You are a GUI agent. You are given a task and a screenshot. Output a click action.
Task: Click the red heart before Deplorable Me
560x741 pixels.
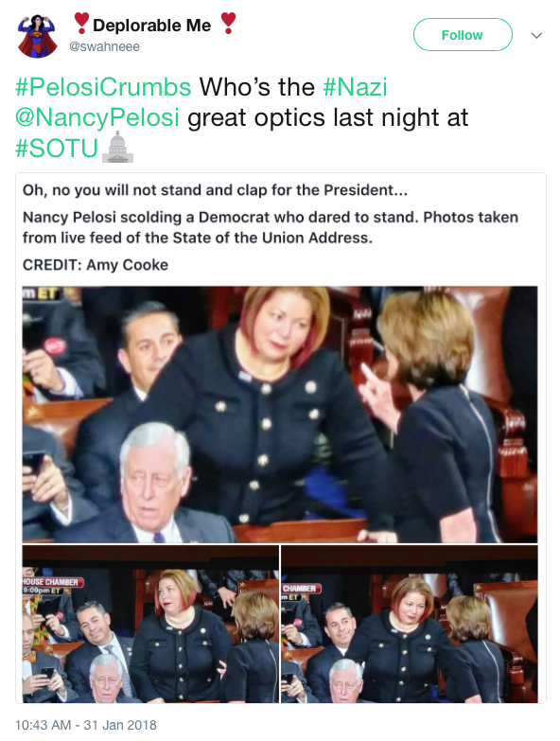81,24
